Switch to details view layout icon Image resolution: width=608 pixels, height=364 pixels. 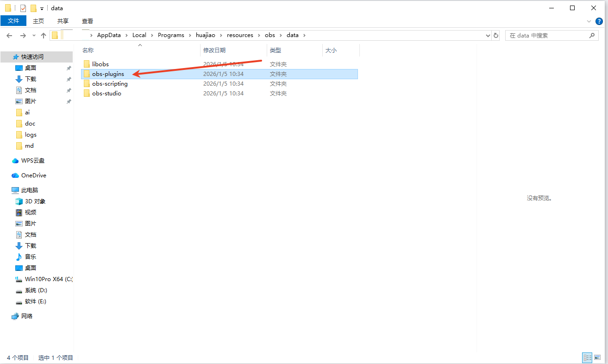pos(587,358)
